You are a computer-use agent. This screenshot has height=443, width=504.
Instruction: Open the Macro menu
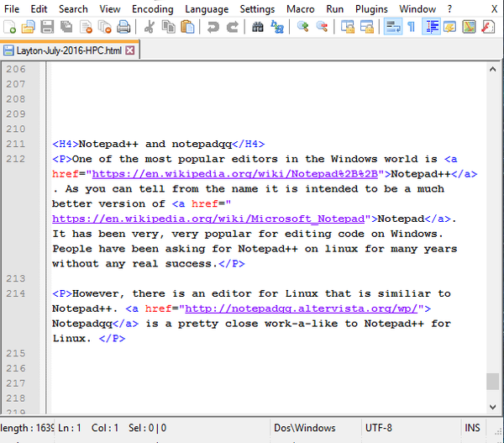pyautogui.click(x=300, y=9)
